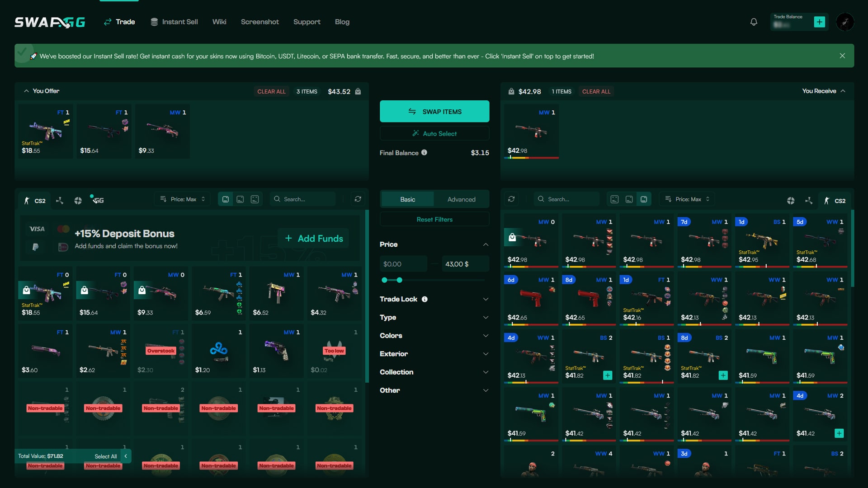Click the Select All items checkbox
Screen dimensions: 868x488
click(x=105, y=456)
